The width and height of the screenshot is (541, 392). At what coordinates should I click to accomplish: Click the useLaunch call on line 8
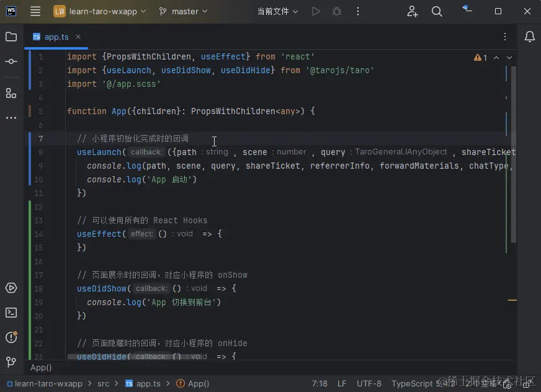[99, 152]
